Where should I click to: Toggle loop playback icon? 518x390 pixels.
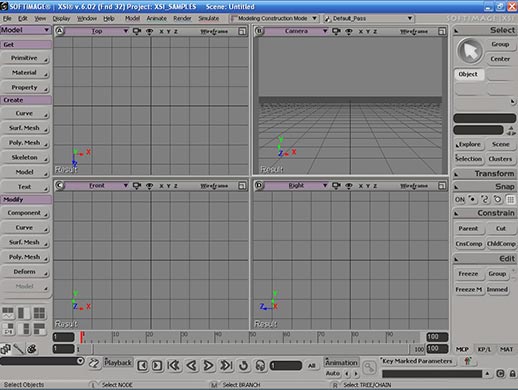[x=244, y=366]
